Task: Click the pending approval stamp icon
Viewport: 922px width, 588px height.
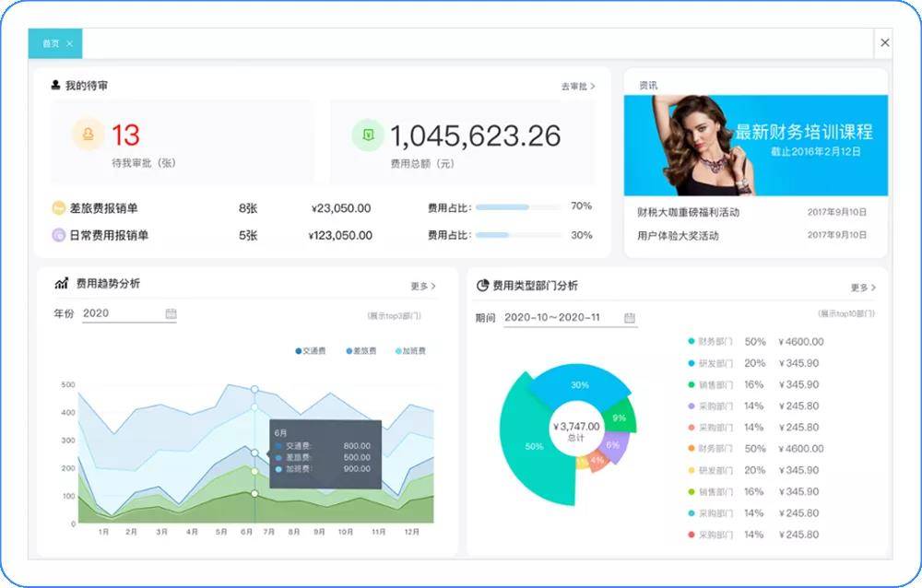Action: tap(89, 135)
